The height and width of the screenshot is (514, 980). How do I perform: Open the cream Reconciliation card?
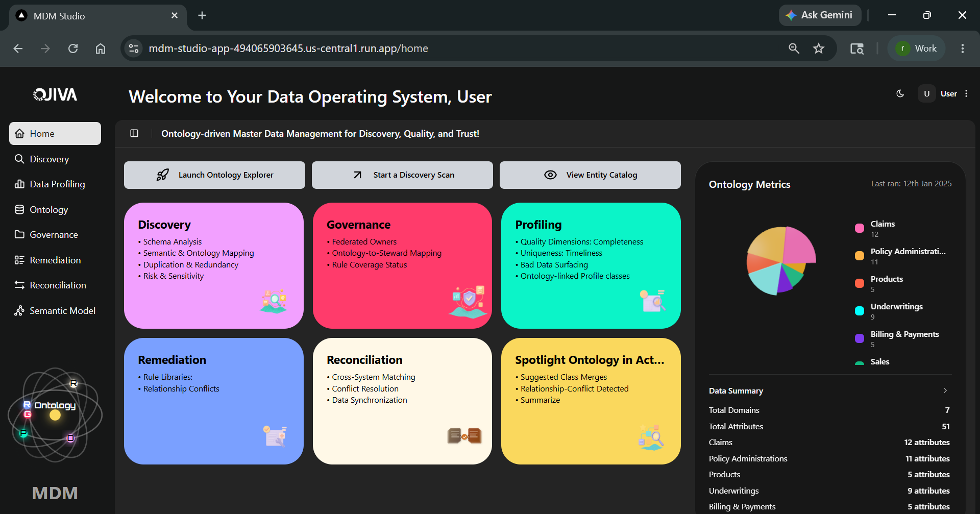(x=402, y=401)
